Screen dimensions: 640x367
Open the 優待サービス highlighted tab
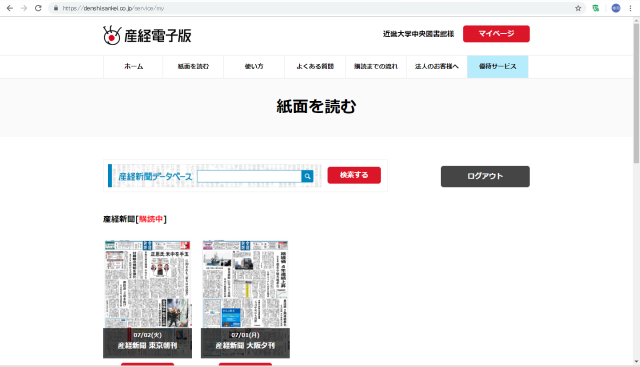(498, 67)
